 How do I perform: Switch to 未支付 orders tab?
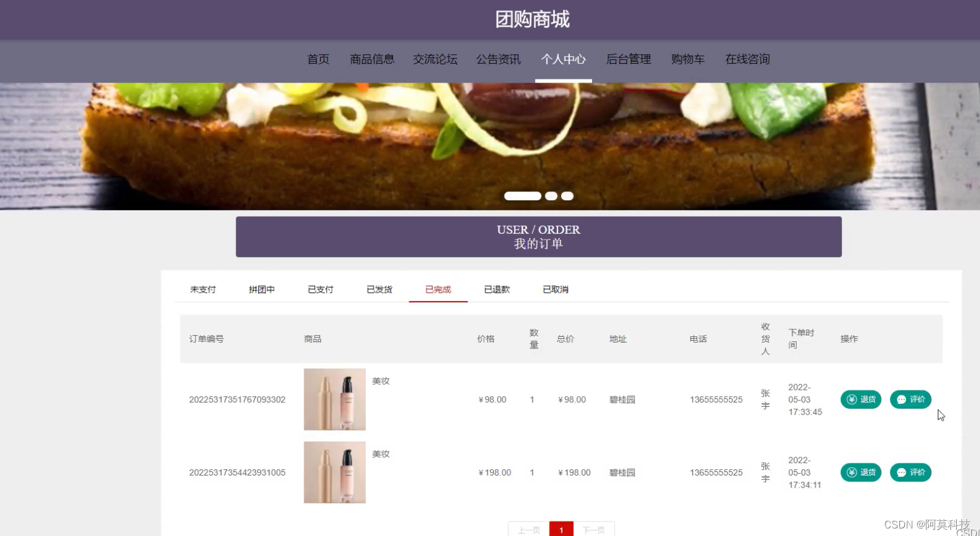(x=203, y=290)
